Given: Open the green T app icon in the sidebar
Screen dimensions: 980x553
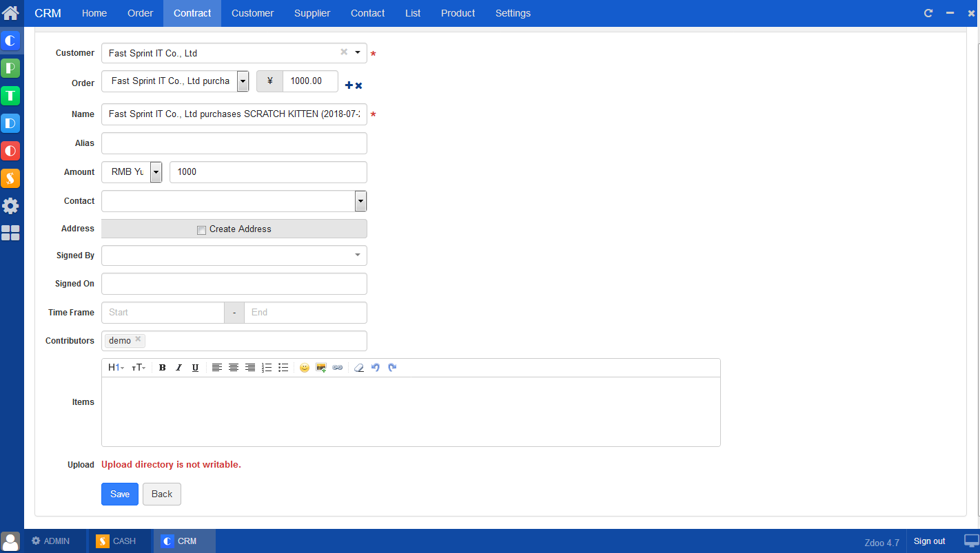Looking at the screenshot, I should tap(10, 96).
